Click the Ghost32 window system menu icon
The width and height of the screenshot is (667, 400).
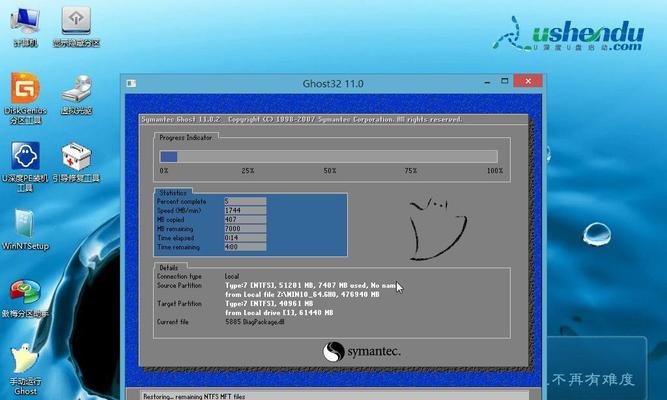pyautogui.click(x=131, y=83)
